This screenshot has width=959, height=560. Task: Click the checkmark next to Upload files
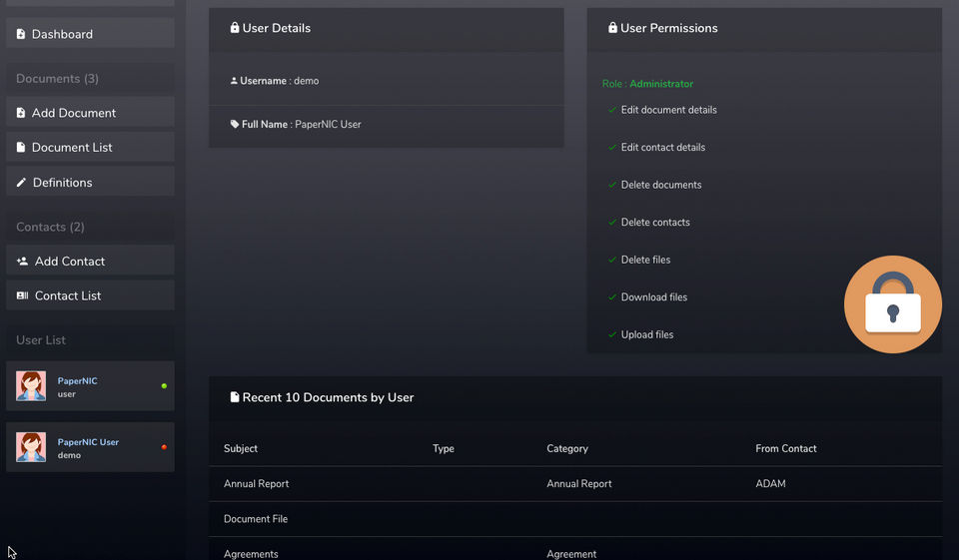pos(612,334)
